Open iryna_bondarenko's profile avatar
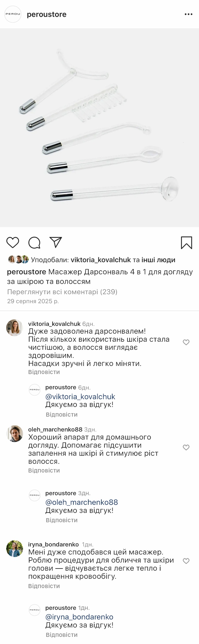The width and height of the screenshot is (199, 644). click(15, 548)
